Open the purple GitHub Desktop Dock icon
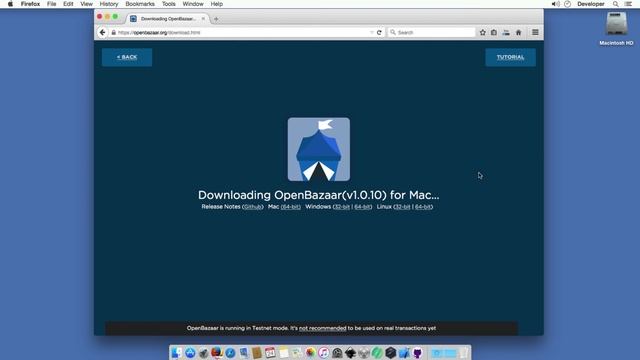The width and height of the screenshot is (640, 360). 417,353
